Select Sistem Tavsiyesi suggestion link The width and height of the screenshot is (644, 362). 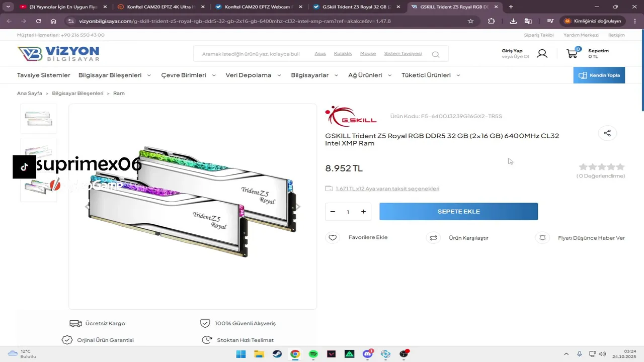click(x=403, y=53)
